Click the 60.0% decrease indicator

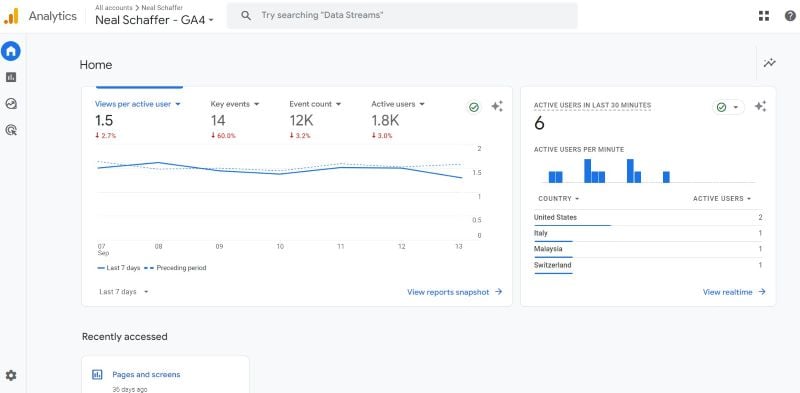click(x=223, y=136)
